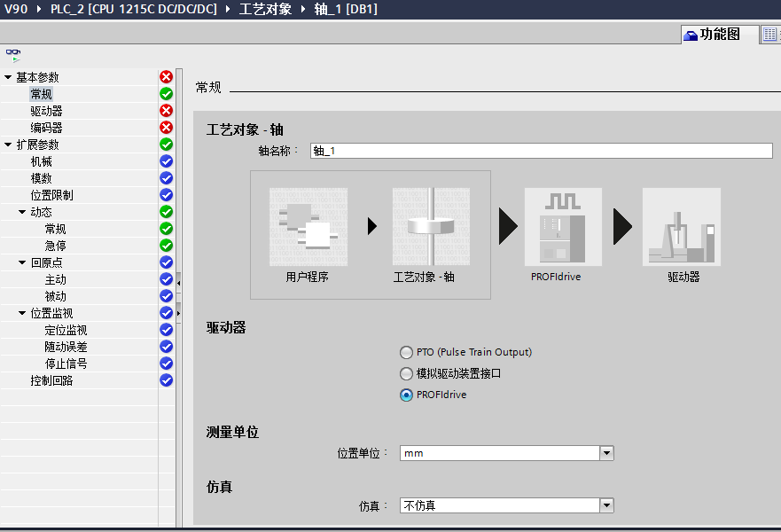The width and height of the screenshot is (781, 532).
Task: Click the blue check icon beside 随动误差
Action: tap(167, 347)
